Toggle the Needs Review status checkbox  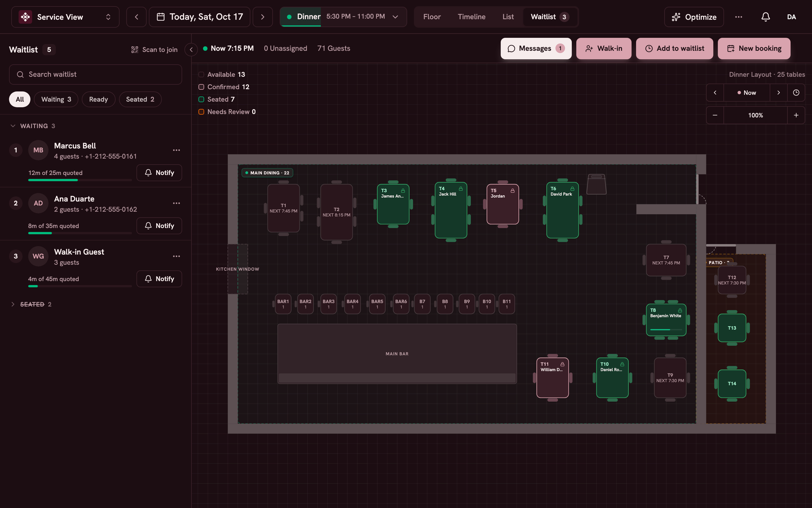tap(201, 112)
